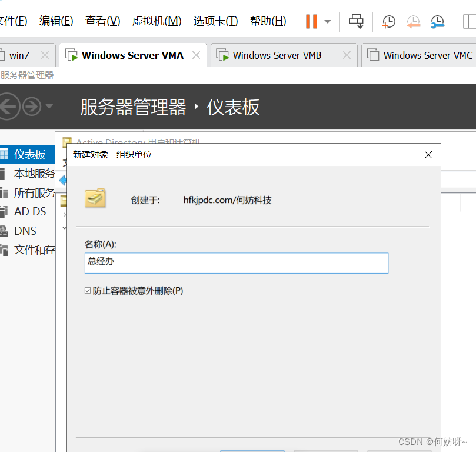This screenshot has height=452, width=476.
Task: Open the 虚拟机(M) menu
Action: point(157,21)
